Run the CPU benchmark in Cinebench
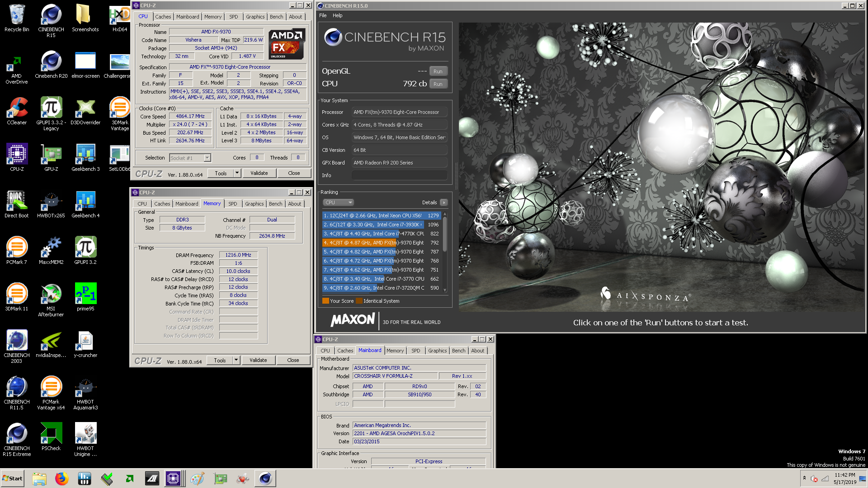The image size is (868, 488). pos(438,84)
